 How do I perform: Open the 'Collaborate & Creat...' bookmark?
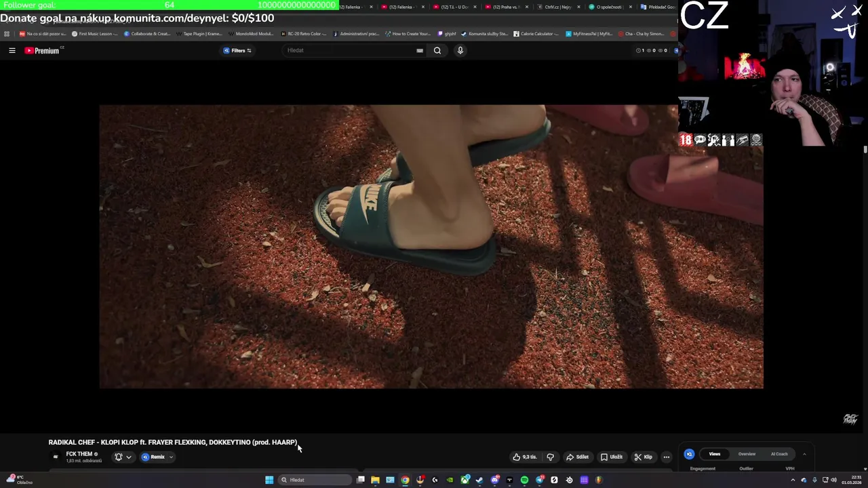[146, 33]
